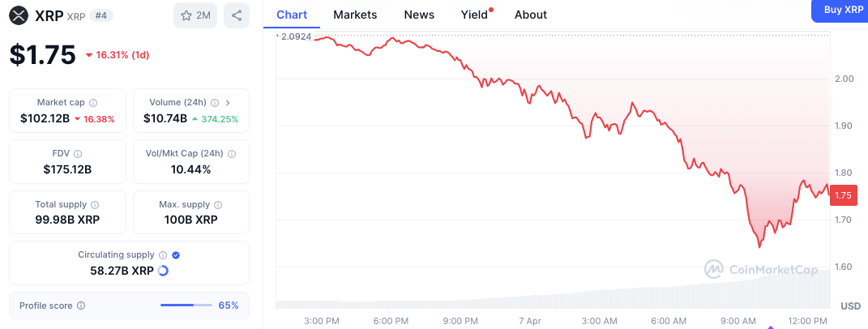Click info icon next to Vol/Mkt Cap

pos(233,153)
